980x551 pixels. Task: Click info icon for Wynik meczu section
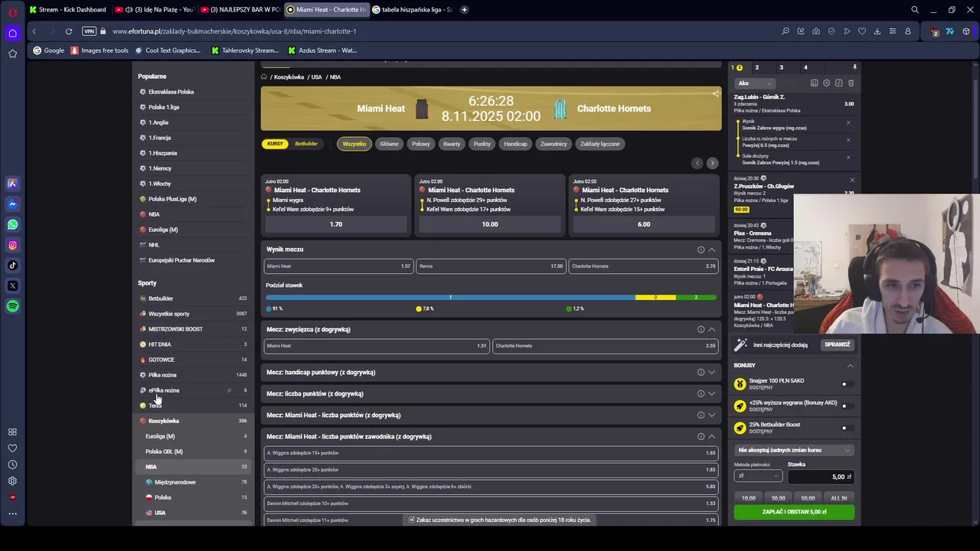pyautogui.click(x=701, y=249)
